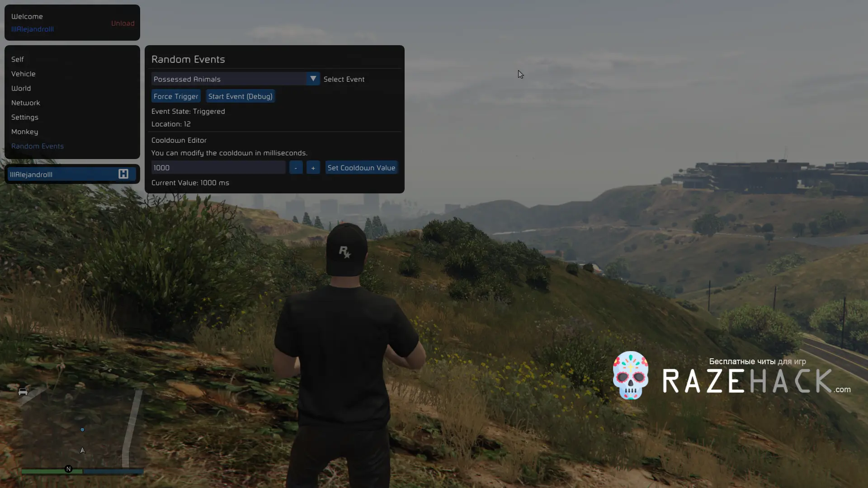Image resolution: width=868 pixels, height=488 pixels.
Task: Toggle the minimap compass indicator
Action: point(68,469)
